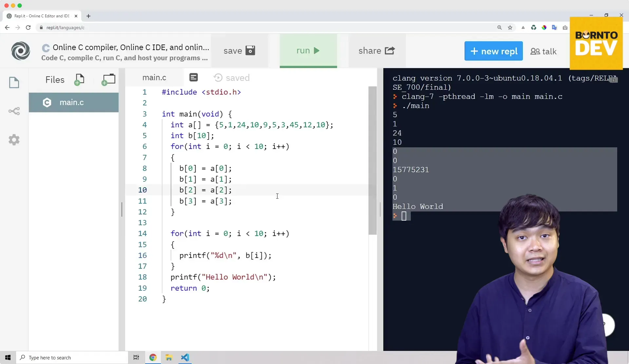The image size is (629, 364).
Task: Open the Files panel in the left sidebar
Action: click(14, 83)
